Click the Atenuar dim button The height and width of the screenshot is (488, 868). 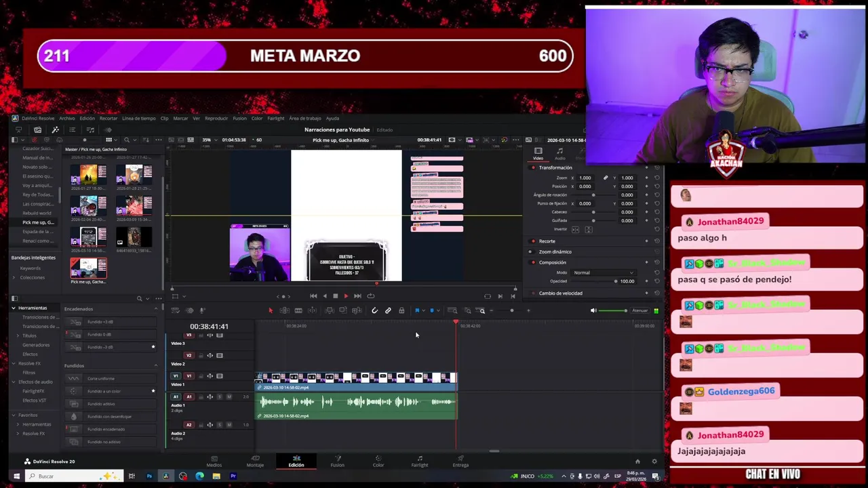pyautogui.click(x=639, y=310)
